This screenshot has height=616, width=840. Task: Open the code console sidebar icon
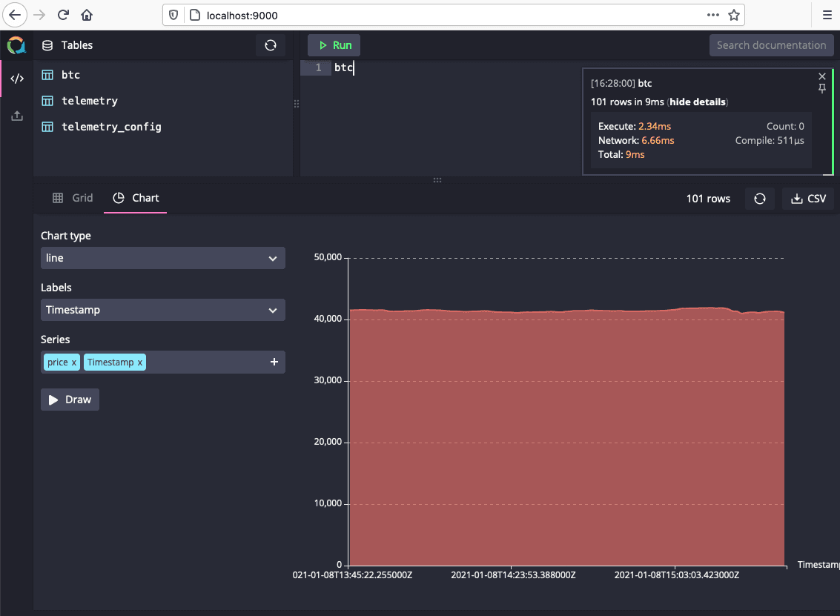coord(16,79)
